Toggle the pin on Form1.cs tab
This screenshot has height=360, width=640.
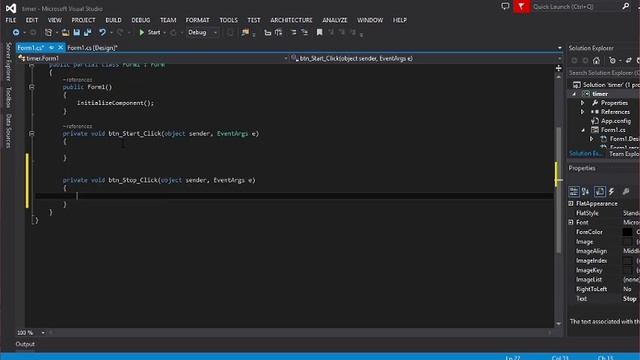point(51,48)
